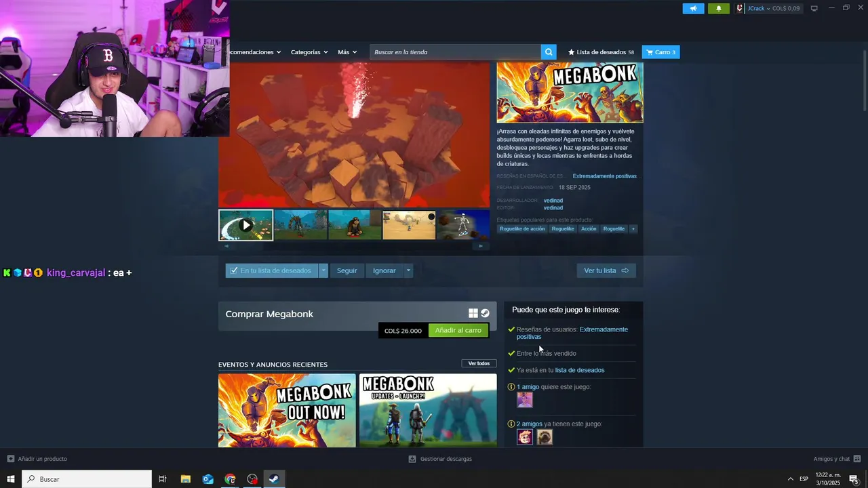
Task: Click the JCrack profile avatar
Action: [740, 8]
